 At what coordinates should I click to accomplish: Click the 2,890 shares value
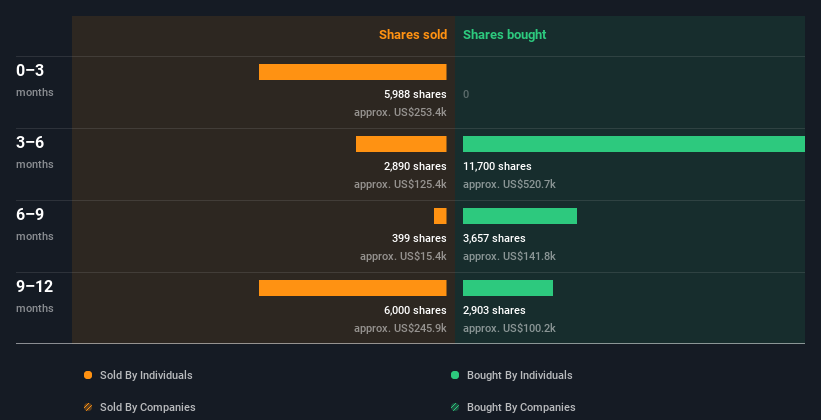pos(415,166)
